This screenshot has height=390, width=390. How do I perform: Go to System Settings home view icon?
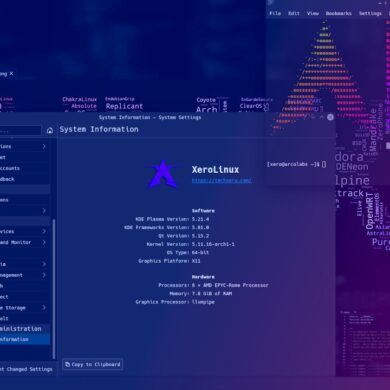coord(50,130)
